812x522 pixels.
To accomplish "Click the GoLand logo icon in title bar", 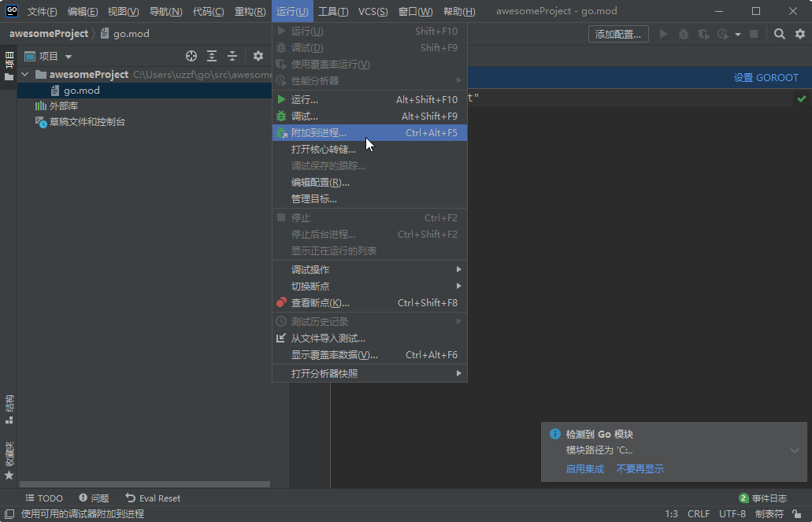I will 11,10.
